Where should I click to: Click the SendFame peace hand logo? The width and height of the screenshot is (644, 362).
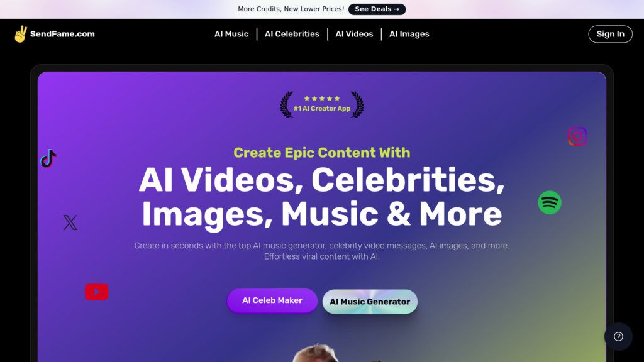point(21,34)
